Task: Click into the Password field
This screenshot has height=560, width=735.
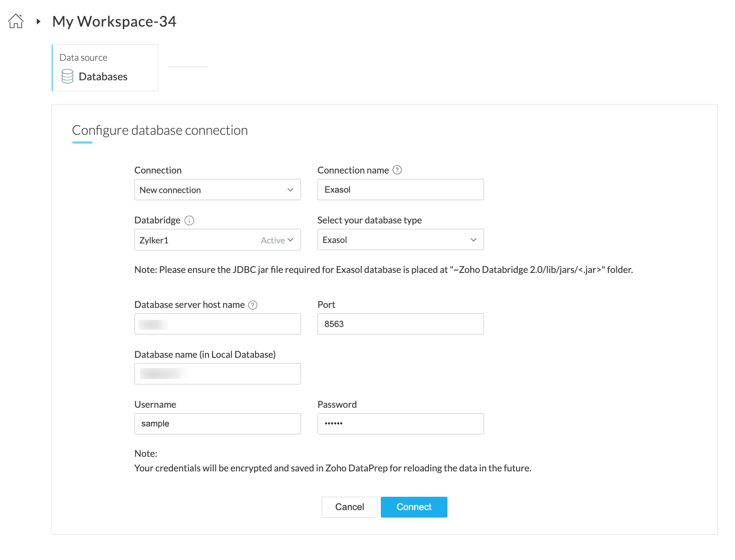Action: (400, 424)
